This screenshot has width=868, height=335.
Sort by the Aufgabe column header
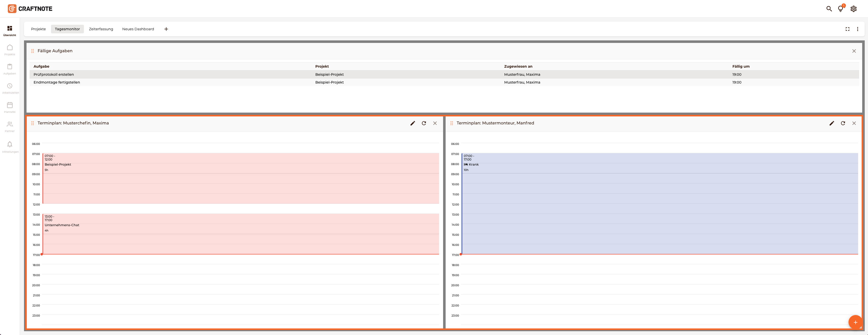(41, 66)
